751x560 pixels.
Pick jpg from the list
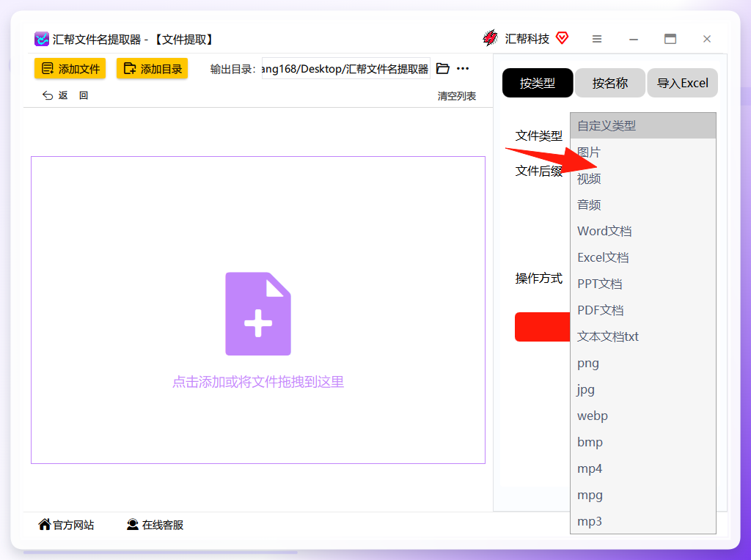point(642,389)
